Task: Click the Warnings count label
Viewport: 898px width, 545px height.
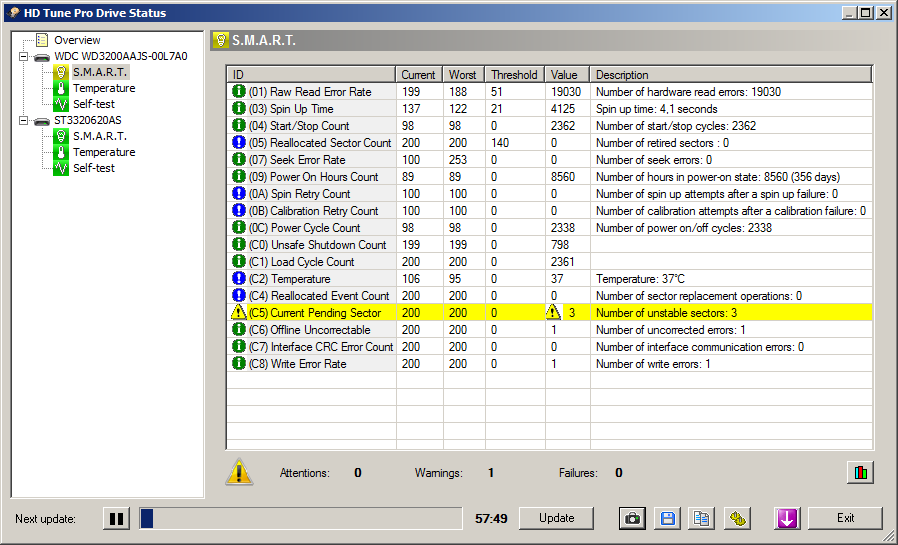Action: (439, 473)
